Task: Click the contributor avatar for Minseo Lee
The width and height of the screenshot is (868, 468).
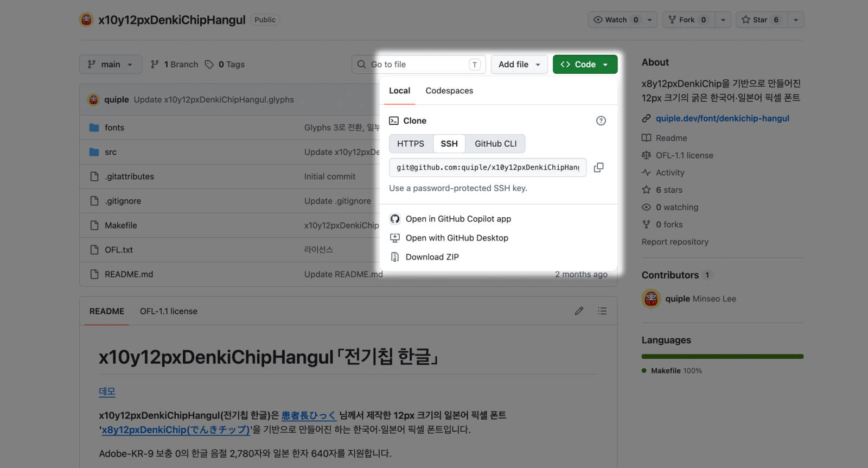Action: coord(651,299)
